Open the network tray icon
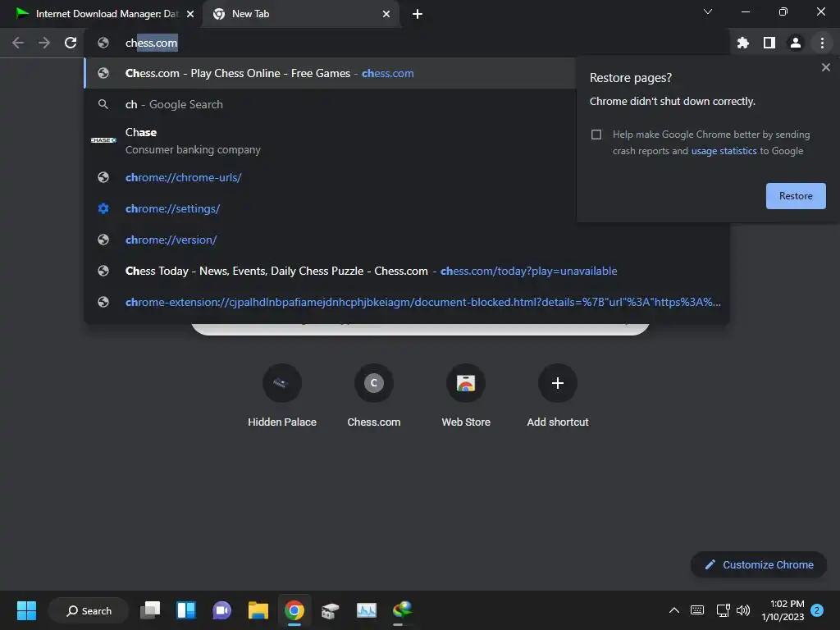This screenshot has height=630, width=840. 724,610
